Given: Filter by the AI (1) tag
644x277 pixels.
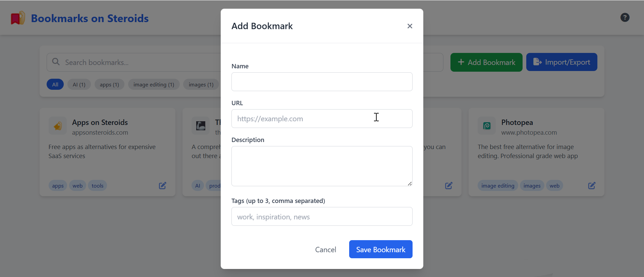Looking at the screenshot, I should [79, 84].
